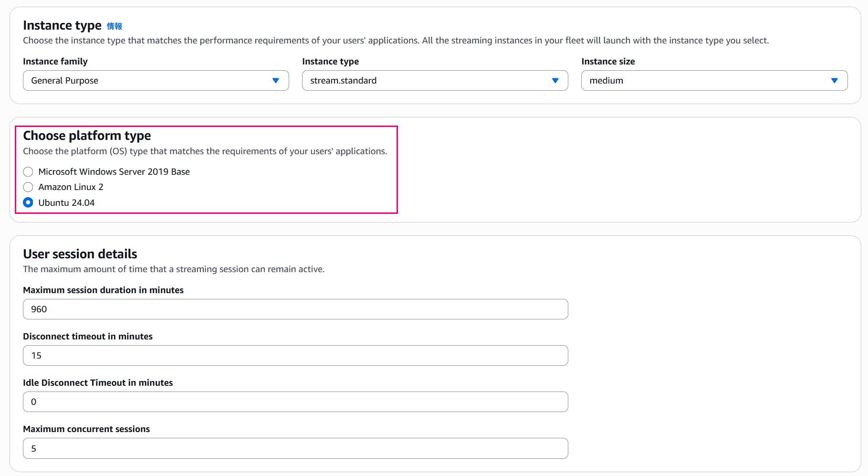Select Microsoft Windows Server 2019 Base platform
The height and width of the screenshot is (476, 868).
28,171
